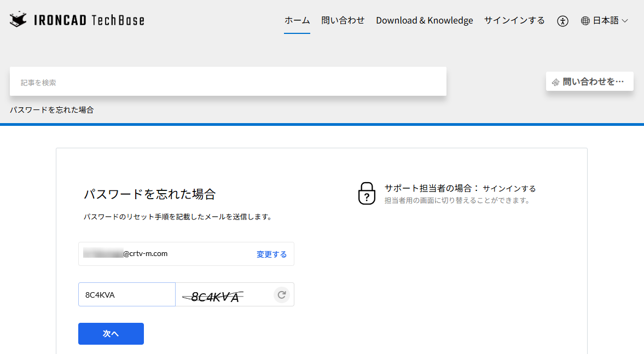The image size is (644, 354).
Task: Open the accessibility options icon
Action: [x=562, y=21]
